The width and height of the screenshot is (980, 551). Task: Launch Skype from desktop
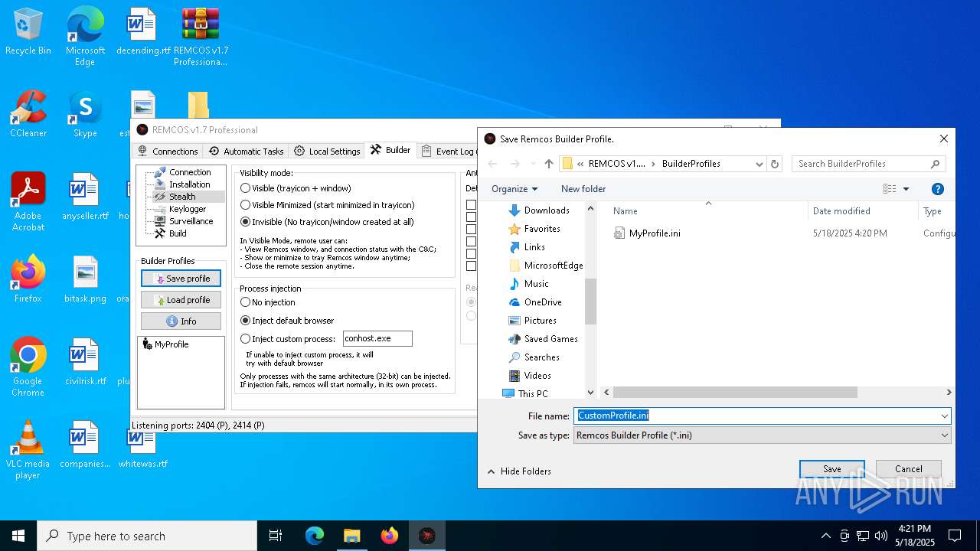pyautogui.click(x=85, y=115)
